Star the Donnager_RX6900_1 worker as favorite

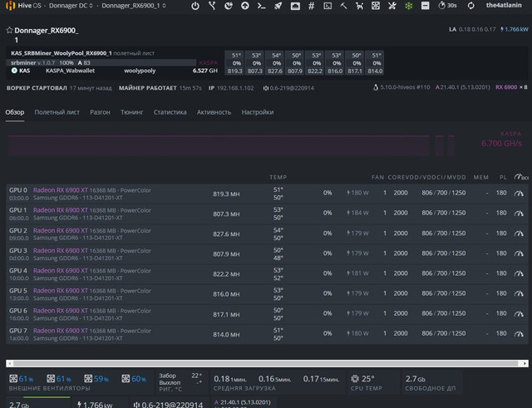[x=9, y=30]
